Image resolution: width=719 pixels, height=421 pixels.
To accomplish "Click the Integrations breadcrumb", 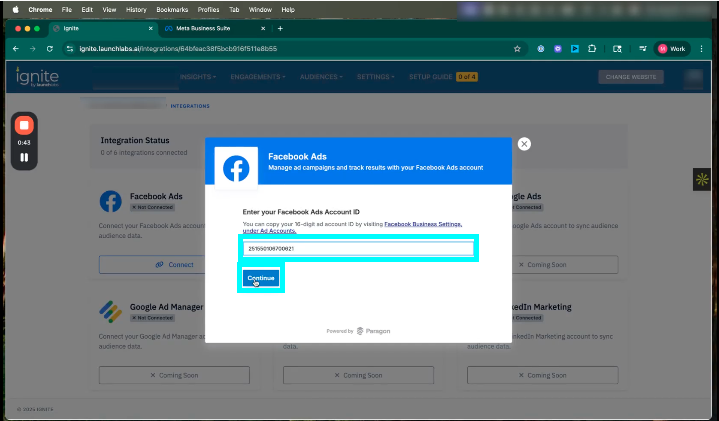I will pos(190,106).
